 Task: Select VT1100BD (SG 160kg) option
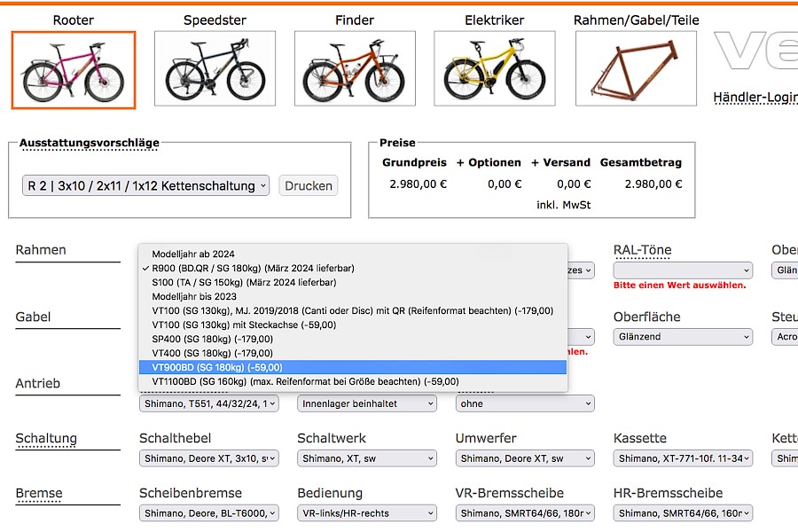pyautogui.click(x=305, y=381)
